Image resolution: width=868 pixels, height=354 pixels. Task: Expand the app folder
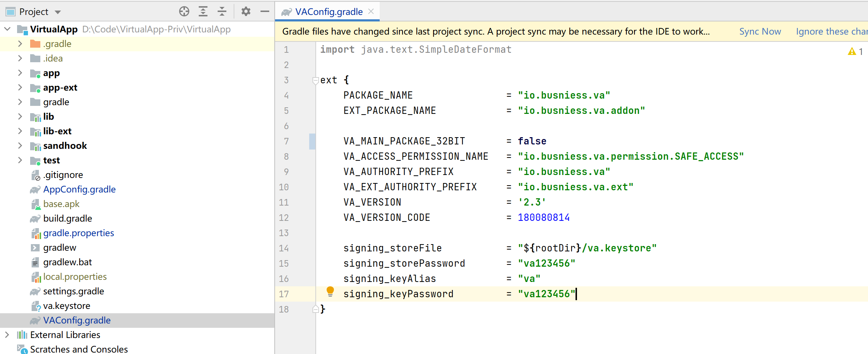(x=20, y=73)
